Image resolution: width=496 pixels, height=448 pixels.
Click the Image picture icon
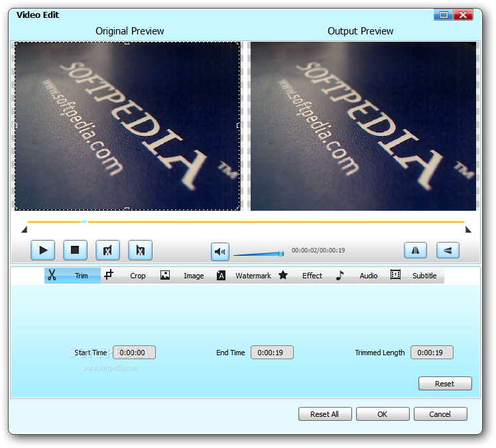click(x=165, y=275)
